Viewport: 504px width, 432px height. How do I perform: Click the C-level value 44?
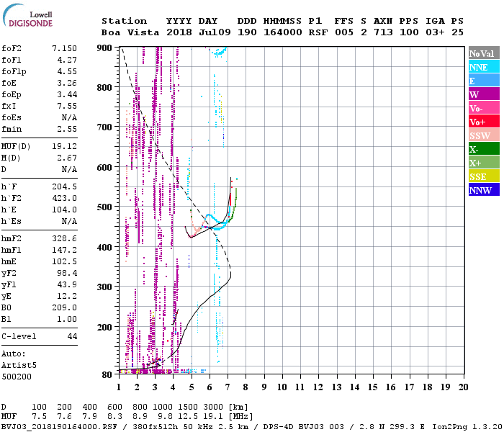(x=72, y=336)
